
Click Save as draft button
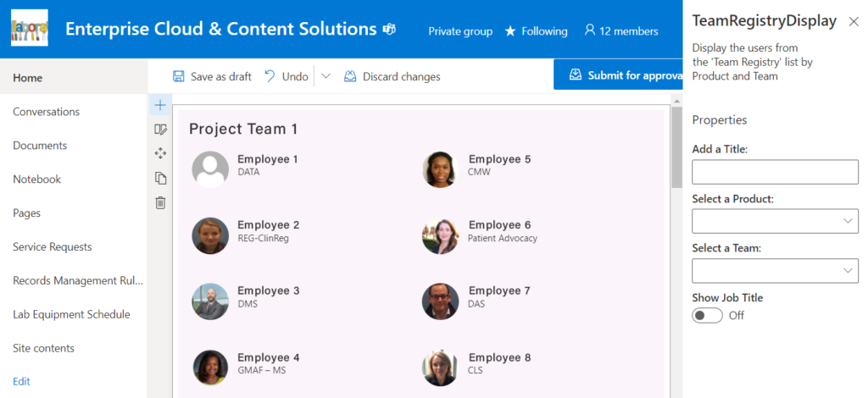click(212, 76)
